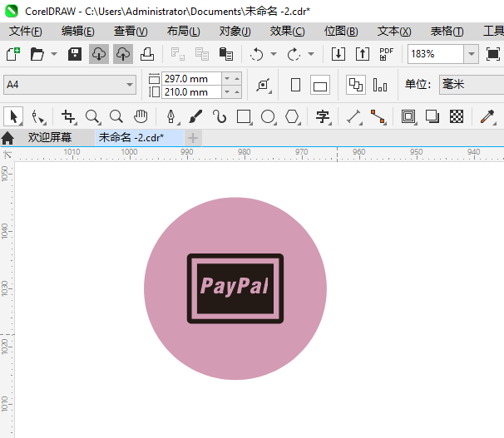Click the cloud download icon

pos(99,54)
